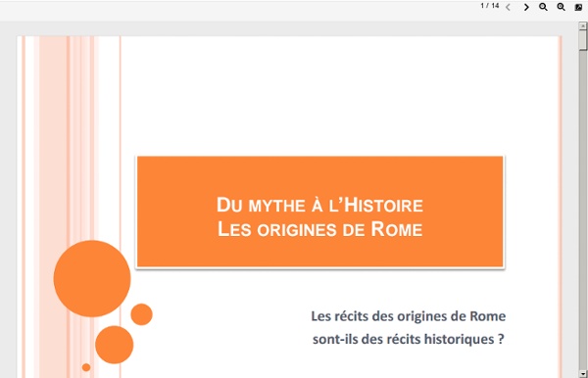Click the magnifier icon beside the next-page arrow
Image resolution: width=588 pixels, height=378 pixels.
tap(543, 7)
